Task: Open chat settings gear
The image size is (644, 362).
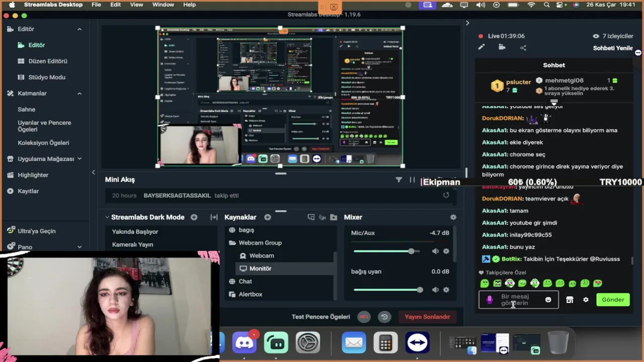Action: click(586, 300)
